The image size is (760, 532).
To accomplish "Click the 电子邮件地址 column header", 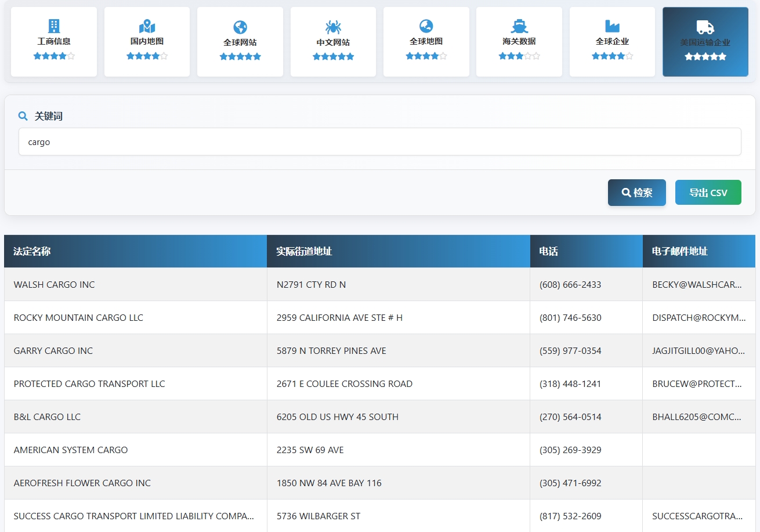I will pyautogui.click(x=699, y=251).
